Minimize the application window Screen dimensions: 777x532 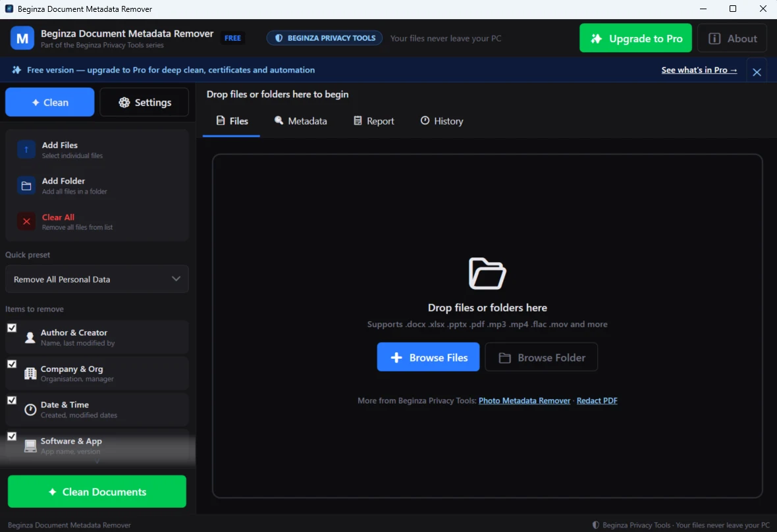click(x=703, y=9)
